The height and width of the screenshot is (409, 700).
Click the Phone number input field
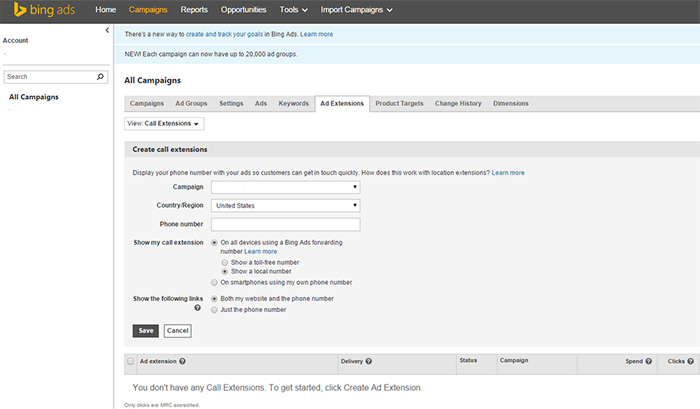[x=285, y=224]
